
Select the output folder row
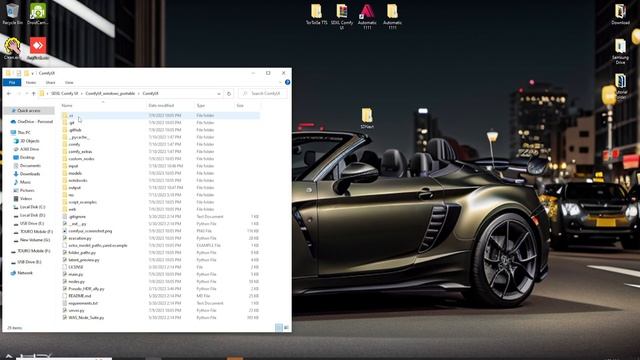pos(160,188)
